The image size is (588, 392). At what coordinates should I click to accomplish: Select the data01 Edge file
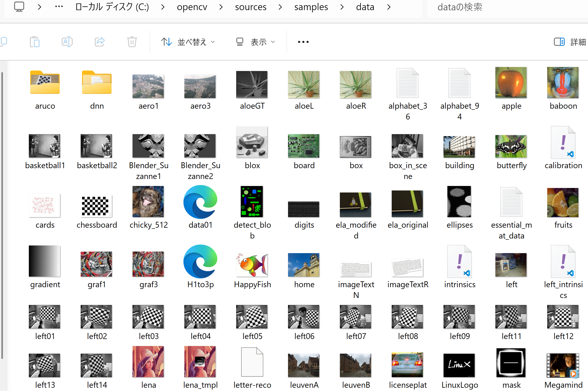[x=200, y=202]
